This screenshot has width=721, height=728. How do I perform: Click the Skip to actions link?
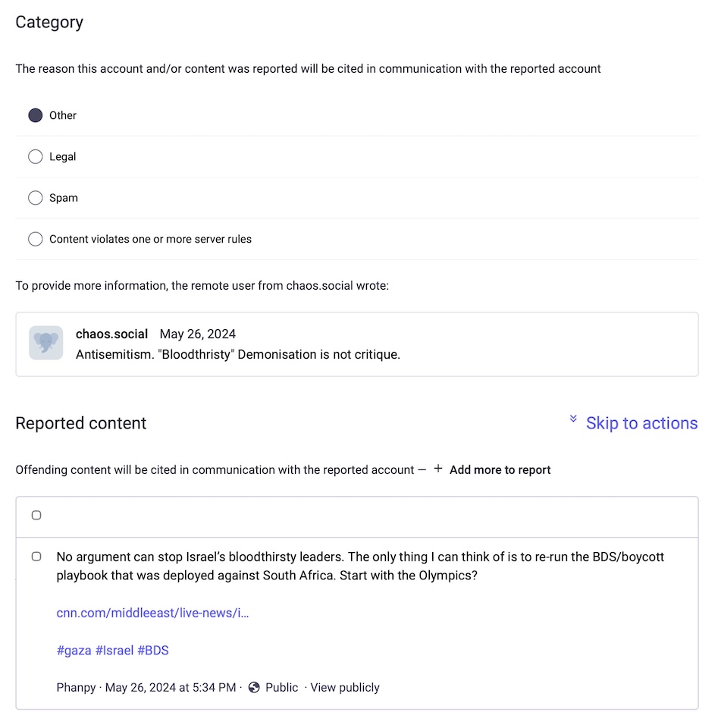641,422
